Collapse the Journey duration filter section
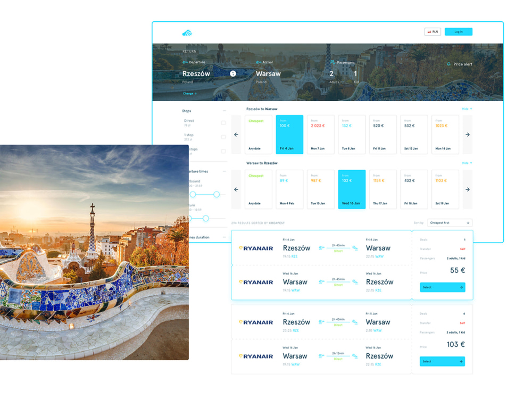The height and width of the screenshot is (399, 532). pyautogui.click(x=225, y=237)
